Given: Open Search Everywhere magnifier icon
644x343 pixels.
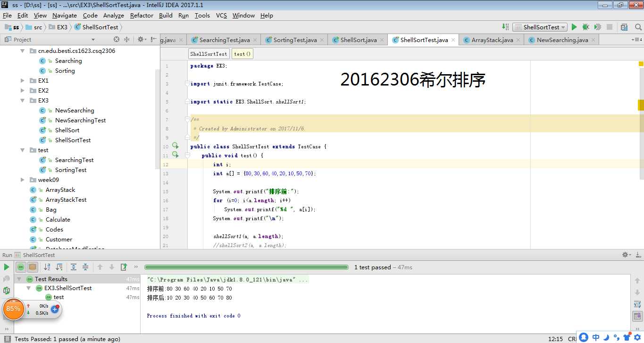Looking at the screenshot, I should point(637,27).
